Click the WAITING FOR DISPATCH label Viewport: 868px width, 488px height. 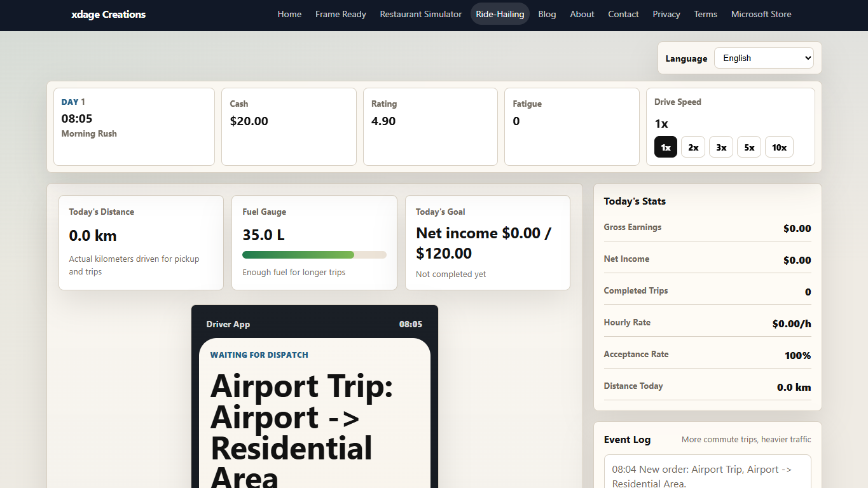pyautogui.click(x=259, y=355)
